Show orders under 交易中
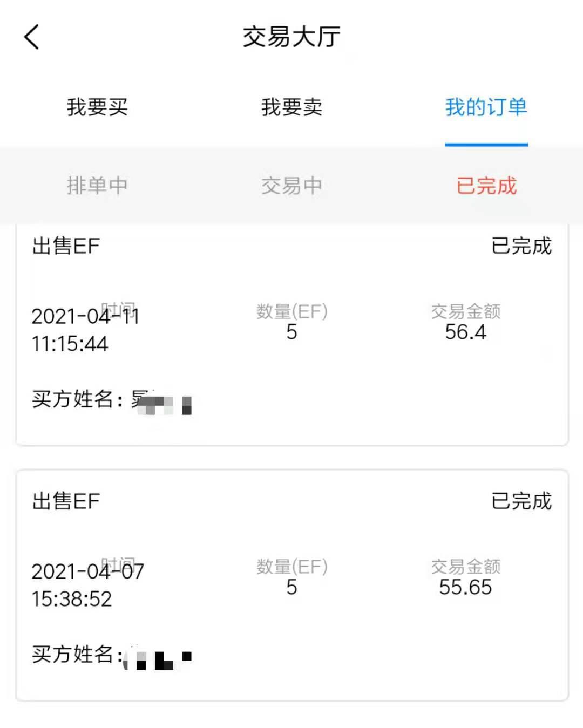This screenshot has width=583, height=728. tap(291, 186)
